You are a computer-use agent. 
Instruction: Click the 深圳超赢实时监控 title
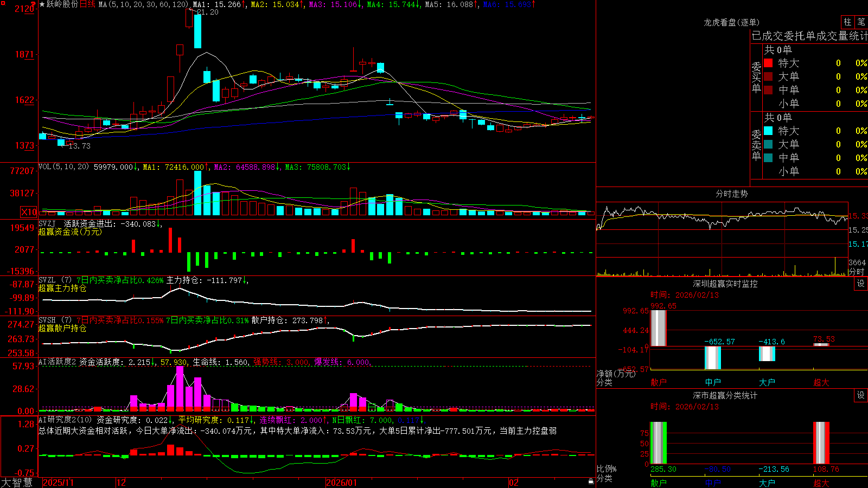[x=725, y=284]
